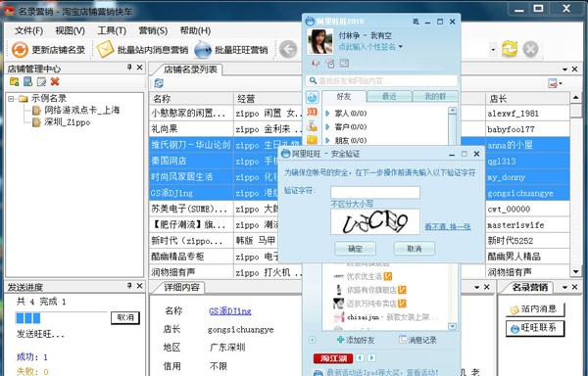Click the yellow refresh arrows toolbar icon
Image resolution: width=588 pixels, height=376 pixels.
pyautogui.click(x=510, y=49)
